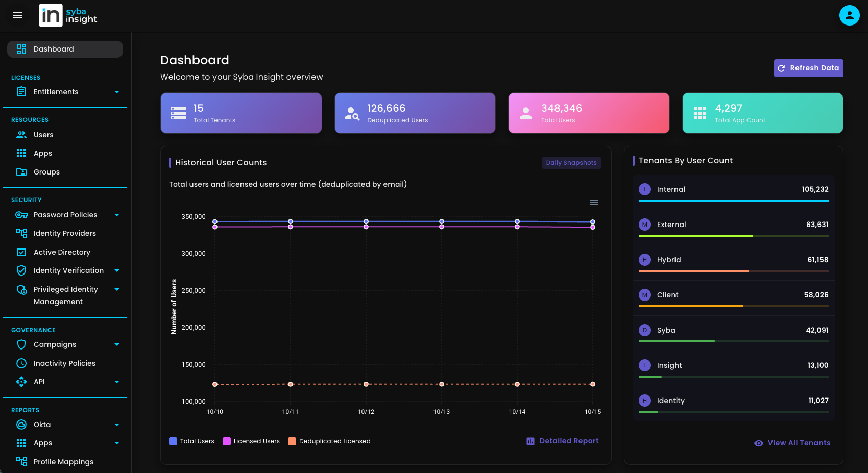Click the Active Directory sidebar icon
The height and width of the screenshot is (473, 868).
point(21,252)
